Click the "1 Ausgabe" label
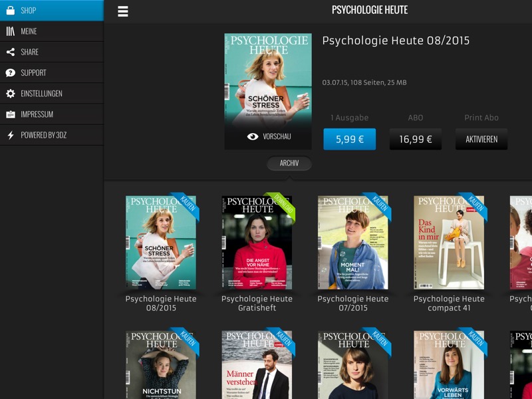 point(350,118)
